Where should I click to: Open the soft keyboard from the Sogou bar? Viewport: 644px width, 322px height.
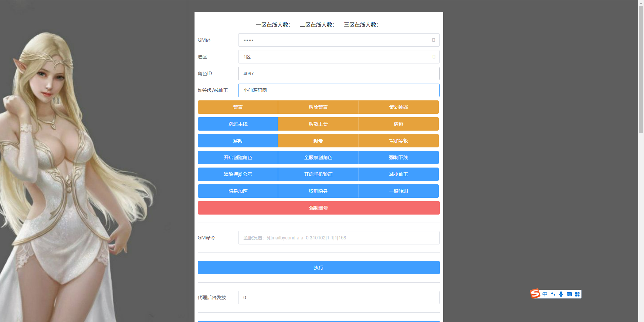click(569, 294)
